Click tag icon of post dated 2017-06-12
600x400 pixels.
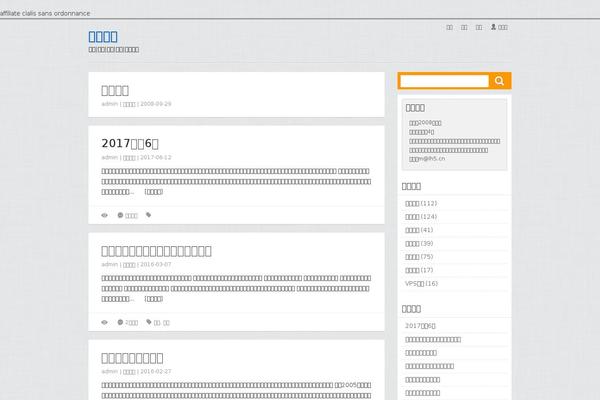point(148,215)
